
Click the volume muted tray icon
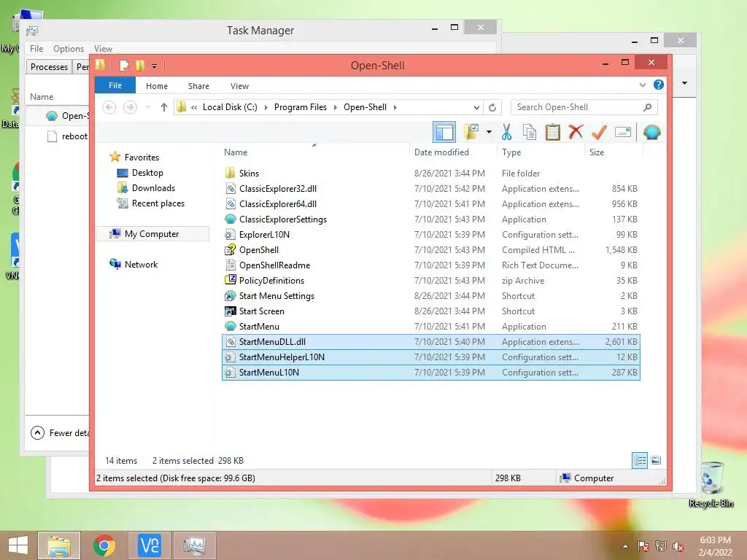coord(678,546)
